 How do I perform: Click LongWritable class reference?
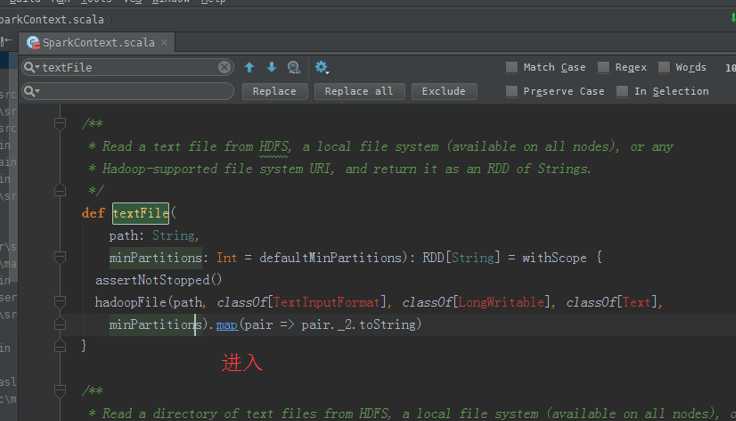coord(501,302)
